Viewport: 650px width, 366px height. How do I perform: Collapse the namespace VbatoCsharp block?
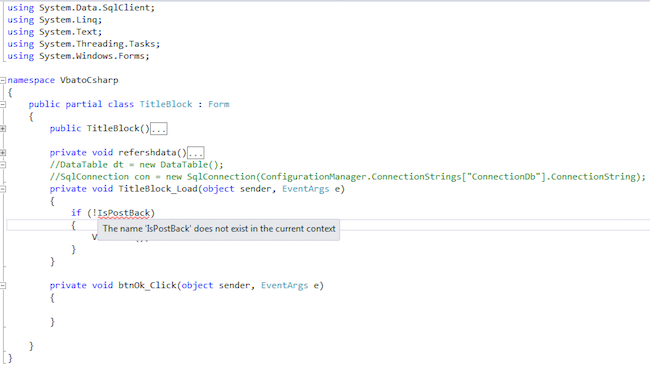tap(3, 80)
